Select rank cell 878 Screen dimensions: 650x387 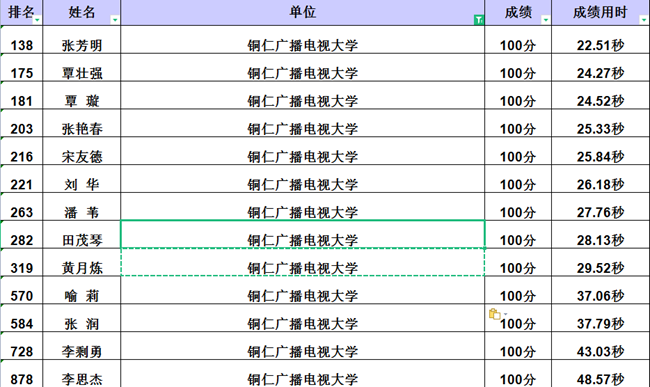click(22, 373)
